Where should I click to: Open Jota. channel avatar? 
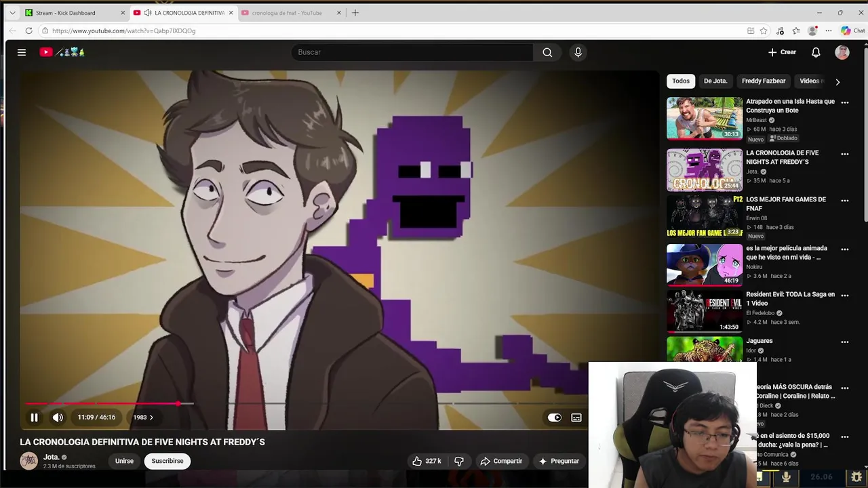point(28,462)
